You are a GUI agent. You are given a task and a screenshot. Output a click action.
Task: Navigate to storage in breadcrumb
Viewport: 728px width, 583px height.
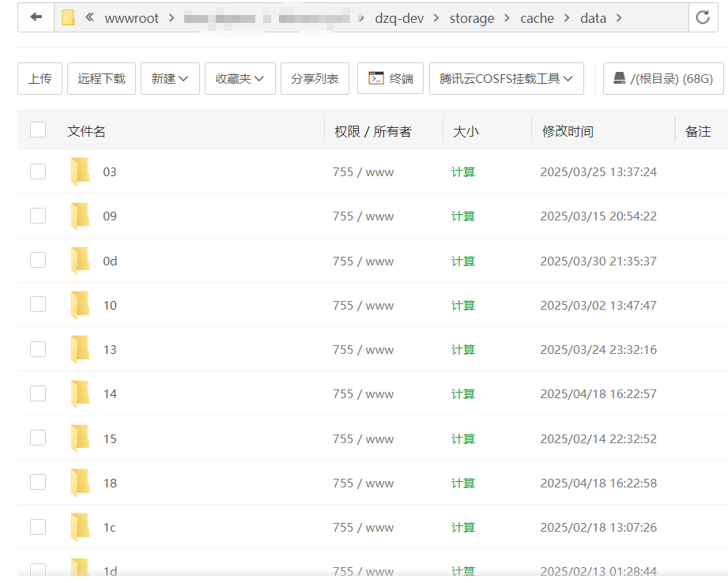tap(472, 18)
